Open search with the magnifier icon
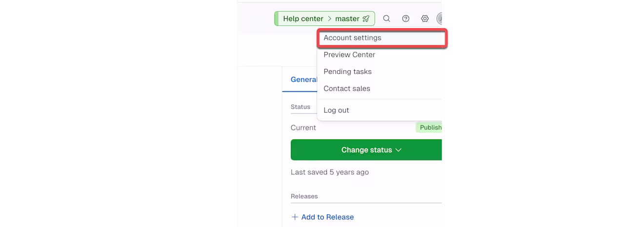This screenshot has height=227, width=644. pos(386,19)
